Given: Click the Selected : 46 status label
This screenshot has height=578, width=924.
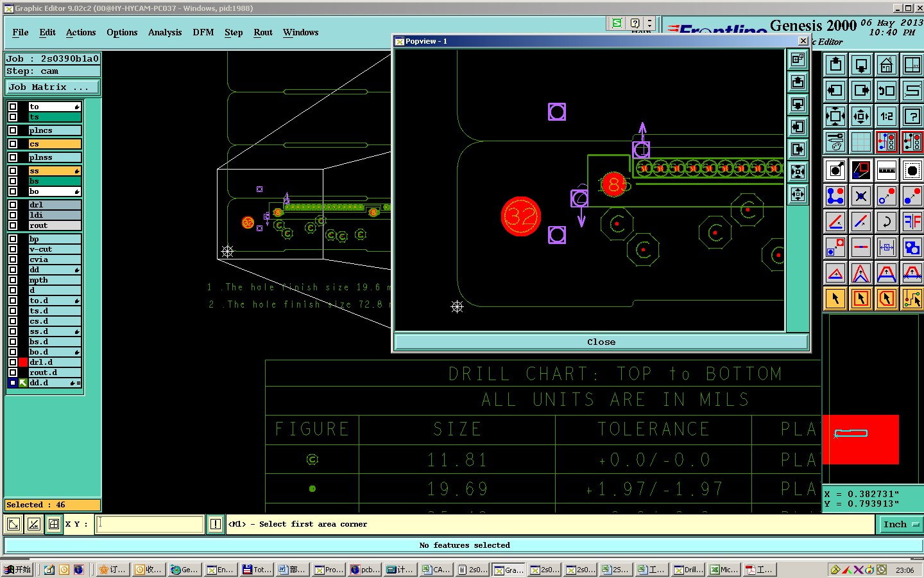Looking at the screenshot, I should pos(53,505).
